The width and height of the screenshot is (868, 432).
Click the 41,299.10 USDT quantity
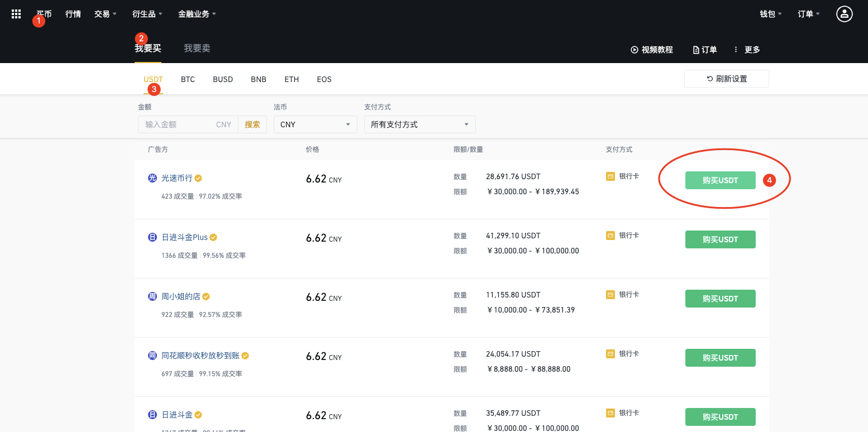click(x=513, y=236)
